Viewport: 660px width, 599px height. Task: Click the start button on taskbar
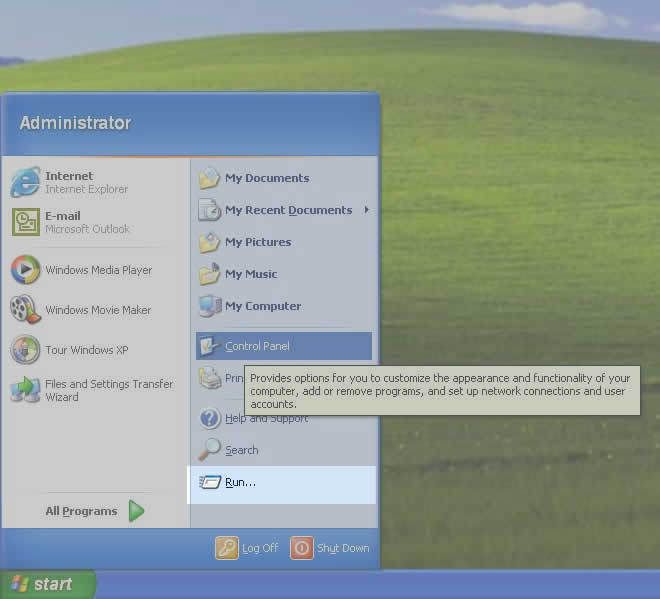(x=48, y=584)
